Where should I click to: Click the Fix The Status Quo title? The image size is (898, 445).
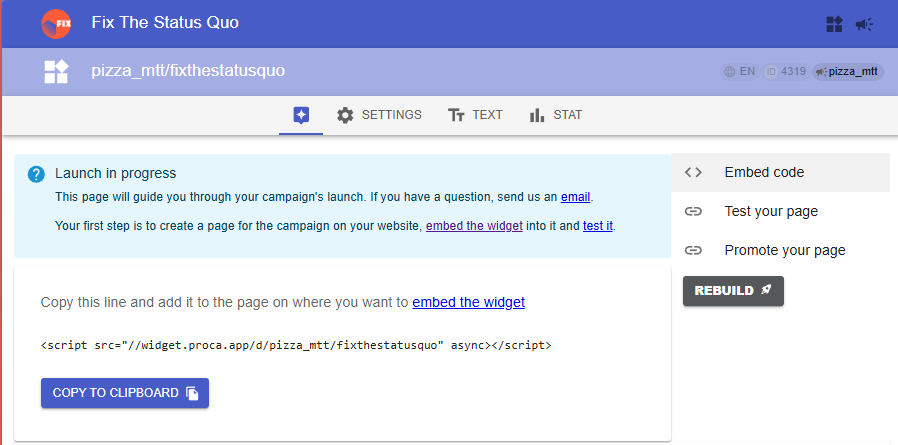165,23
